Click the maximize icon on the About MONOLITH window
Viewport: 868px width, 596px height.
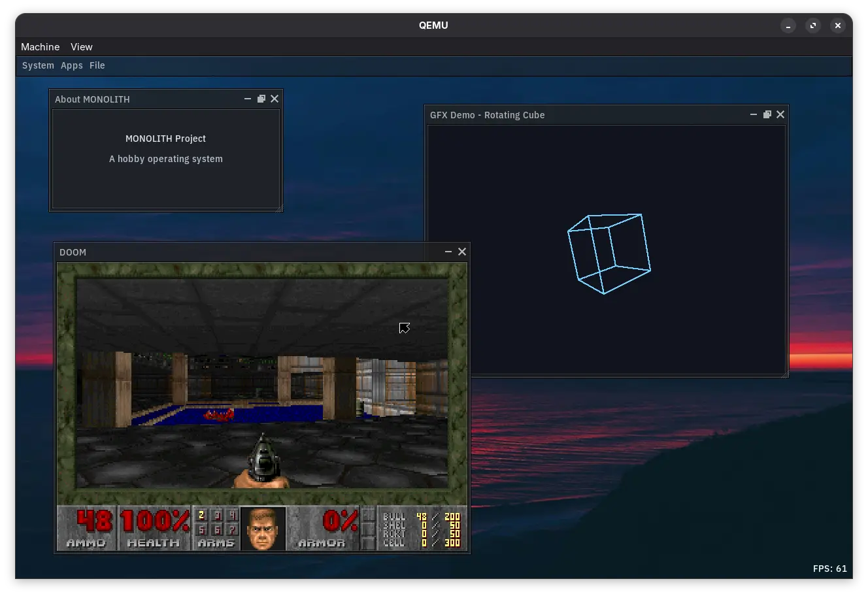[261, 99]
